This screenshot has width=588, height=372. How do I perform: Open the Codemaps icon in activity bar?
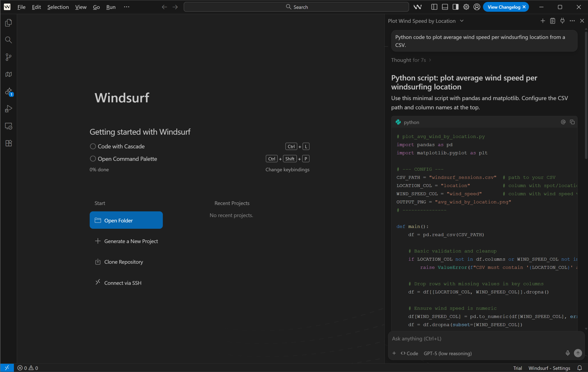point(9,74)
